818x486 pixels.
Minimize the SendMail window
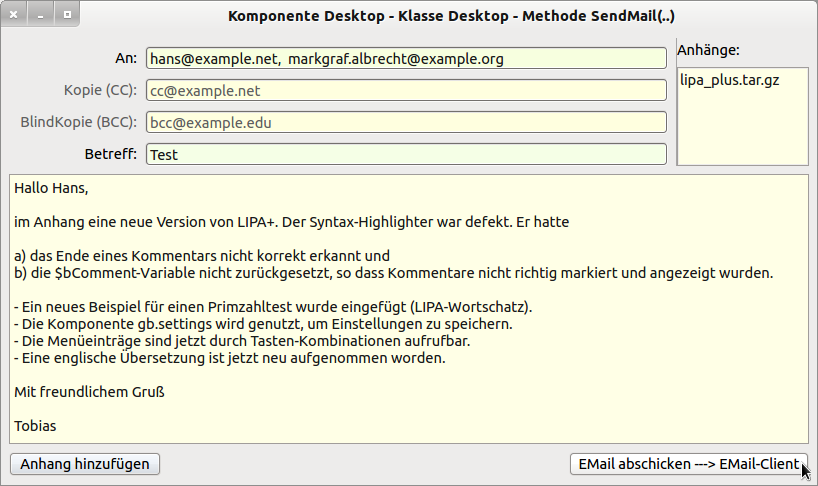[x=41, y=16]
